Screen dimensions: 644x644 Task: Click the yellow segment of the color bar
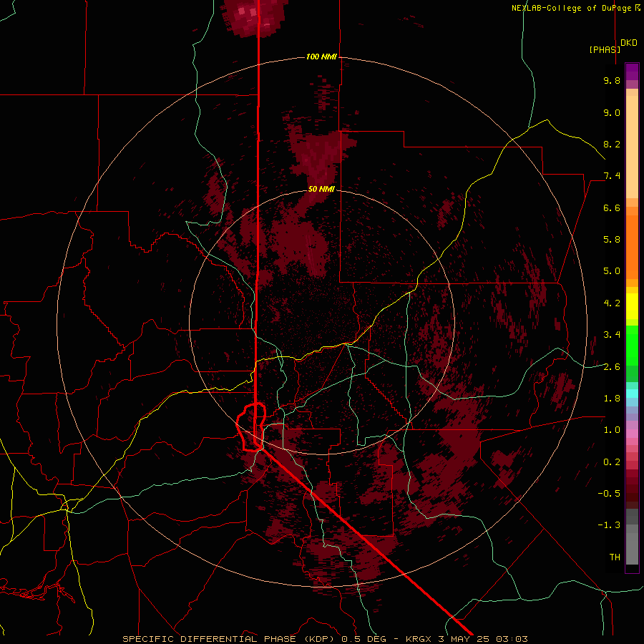[632, 306]
